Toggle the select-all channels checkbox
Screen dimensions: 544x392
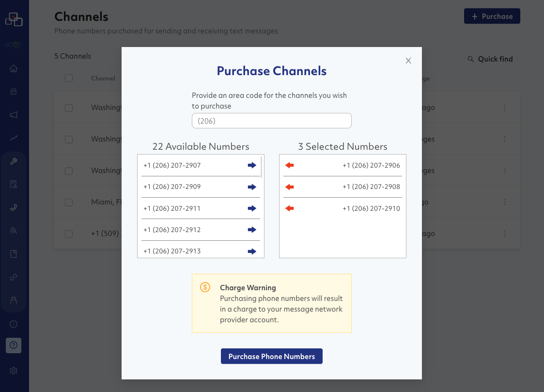coord(69,78)
